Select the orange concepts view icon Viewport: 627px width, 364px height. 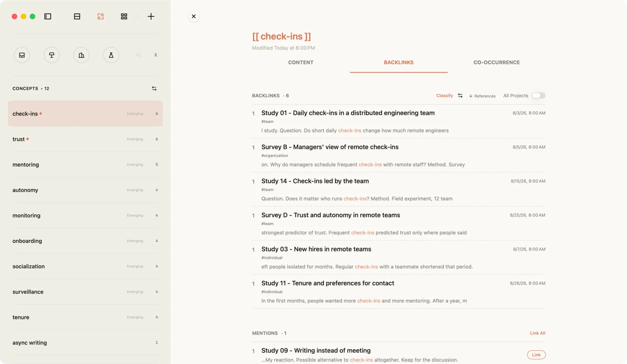coord(101,16)
